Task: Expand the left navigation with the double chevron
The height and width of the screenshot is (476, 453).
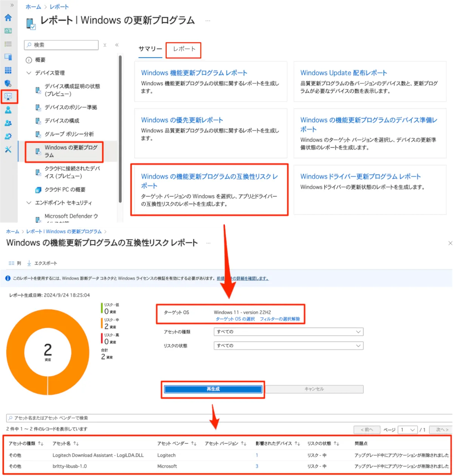Action: click(12, 5)
